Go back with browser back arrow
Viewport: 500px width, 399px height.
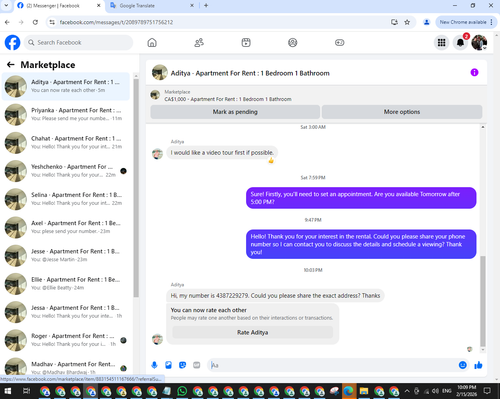tap(7, 22)
